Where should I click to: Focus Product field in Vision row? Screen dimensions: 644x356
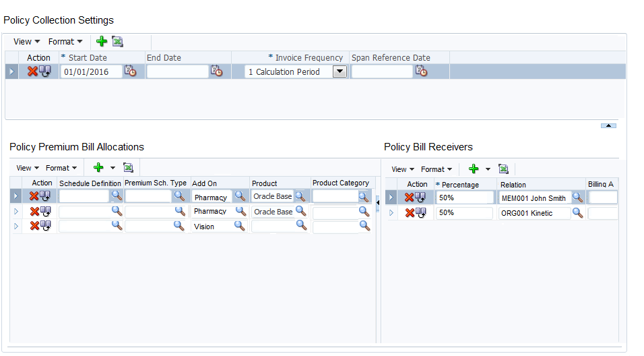(273, 227)
